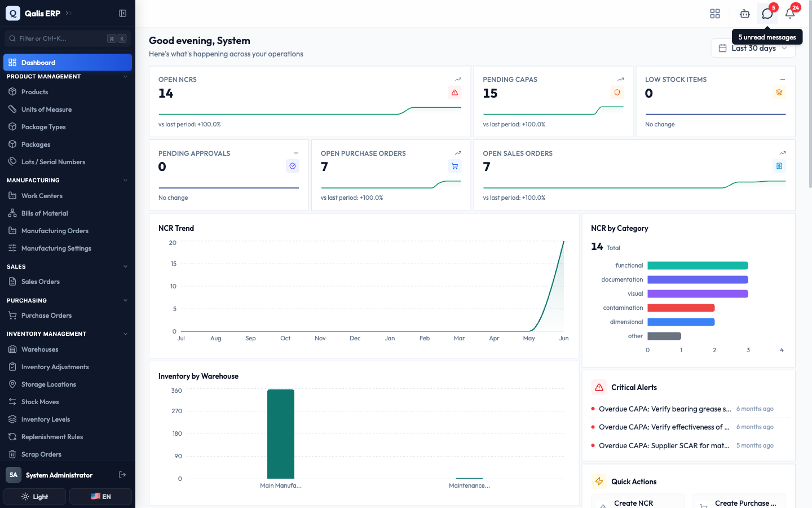This screenshot has width=812, height=508.
Task: Click the Filter or Ctrl+K search field
Action: coord(68,38)
